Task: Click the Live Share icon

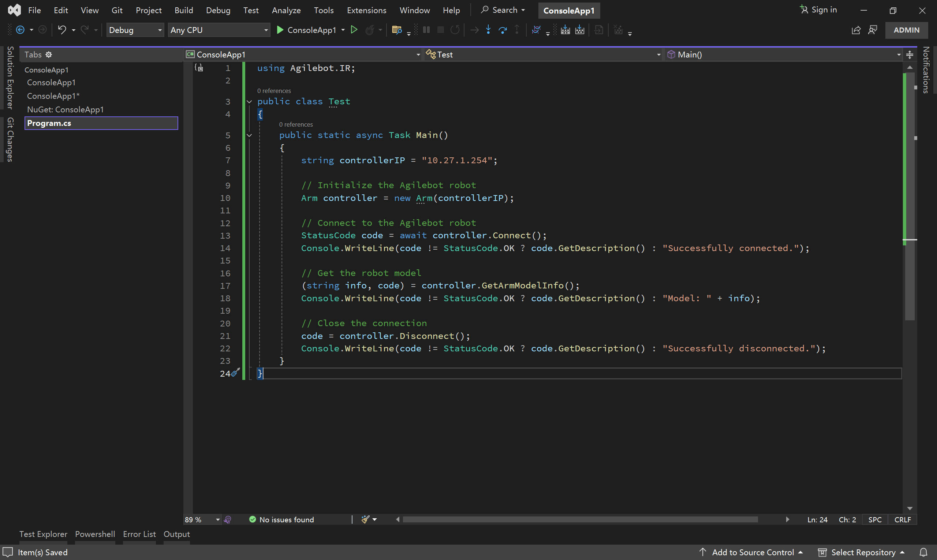Action: (856, 30)
